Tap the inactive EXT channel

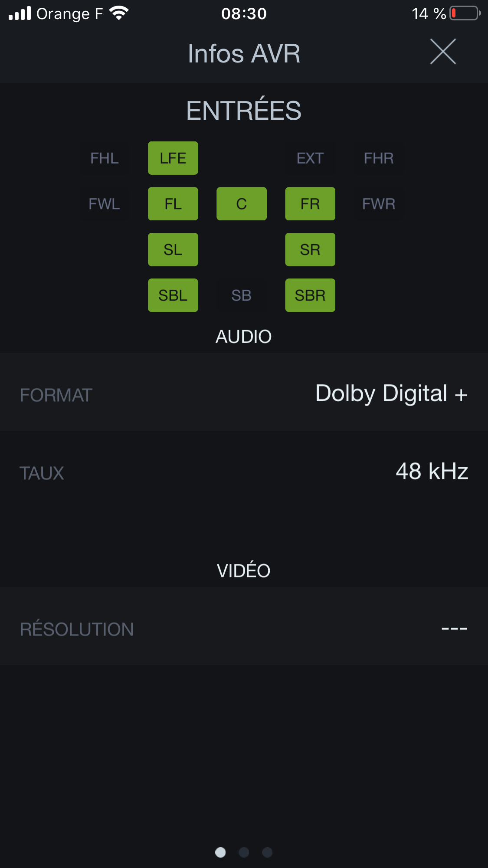pyautogui.click(x=310, y=158)
